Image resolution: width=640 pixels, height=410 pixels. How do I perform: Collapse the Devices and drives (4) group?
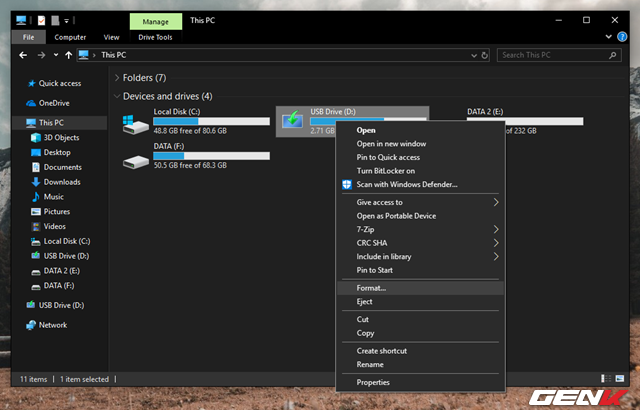[x=117, y=96]
